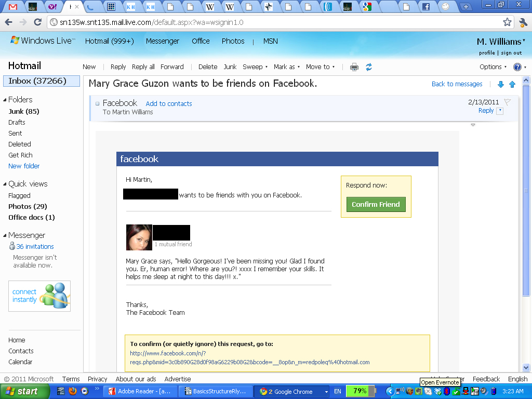Open a new Chrome tab
This screenshot has width=532, height=399.
[466, 7]
